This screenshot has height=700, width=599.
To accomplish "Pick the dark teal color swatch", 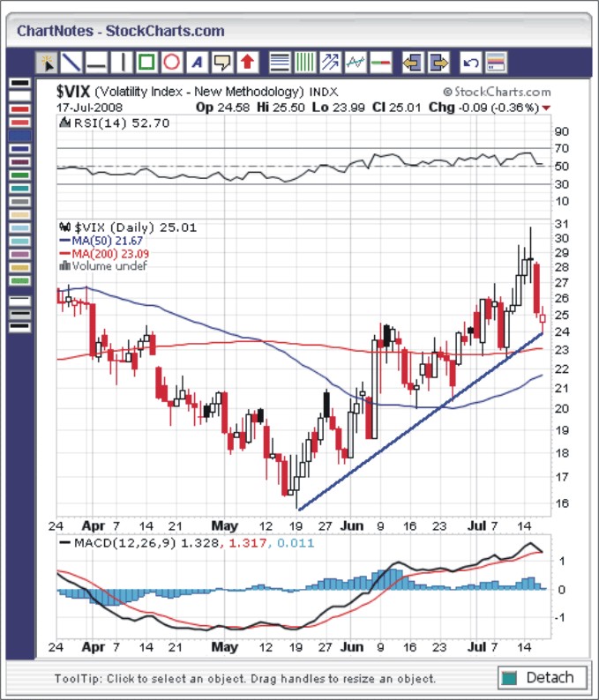I will click(19, 189).
